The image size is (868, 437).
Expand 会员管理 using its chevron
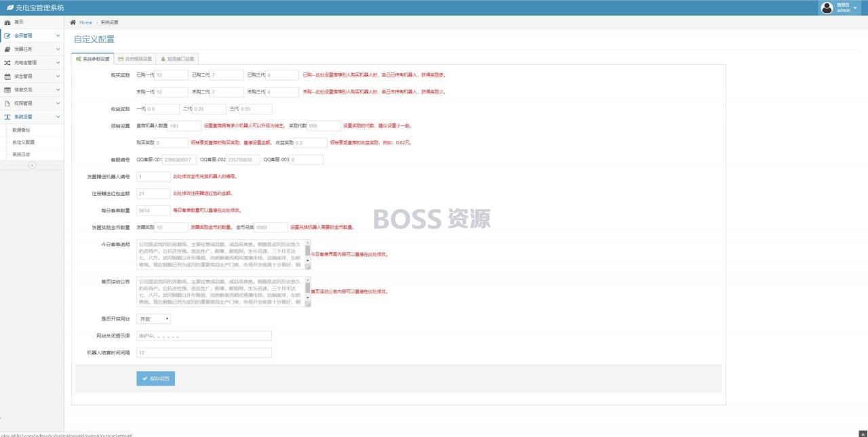click(58, 35)
